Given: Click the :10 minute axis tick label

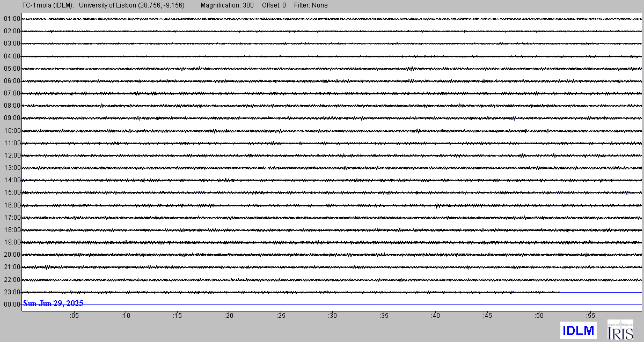Looking at the screenshot, I should tap(126, 316).
